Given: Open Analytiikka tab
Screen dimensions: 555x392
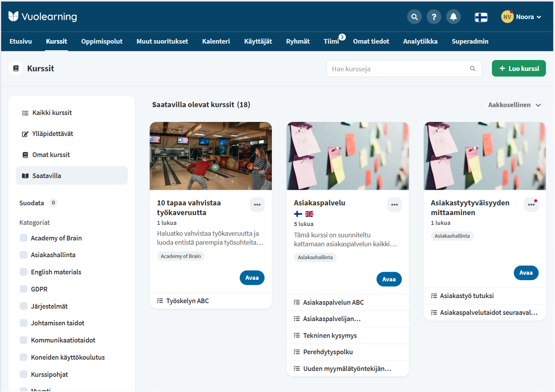Looking at the screenshot, I should (420, 41).
